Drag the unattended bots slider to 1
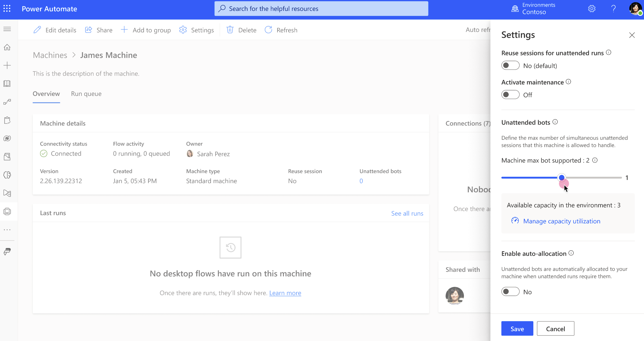 562,177
